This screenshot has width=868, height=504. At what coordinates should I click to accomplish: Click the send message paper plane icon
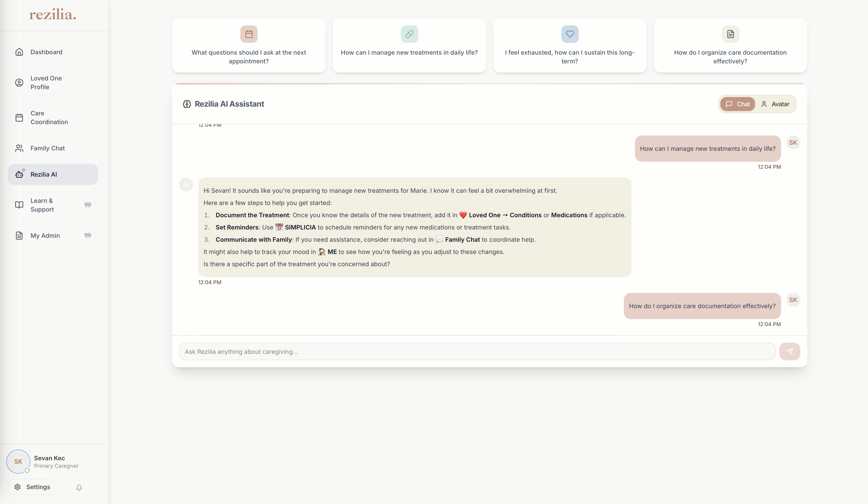[789, 351]
